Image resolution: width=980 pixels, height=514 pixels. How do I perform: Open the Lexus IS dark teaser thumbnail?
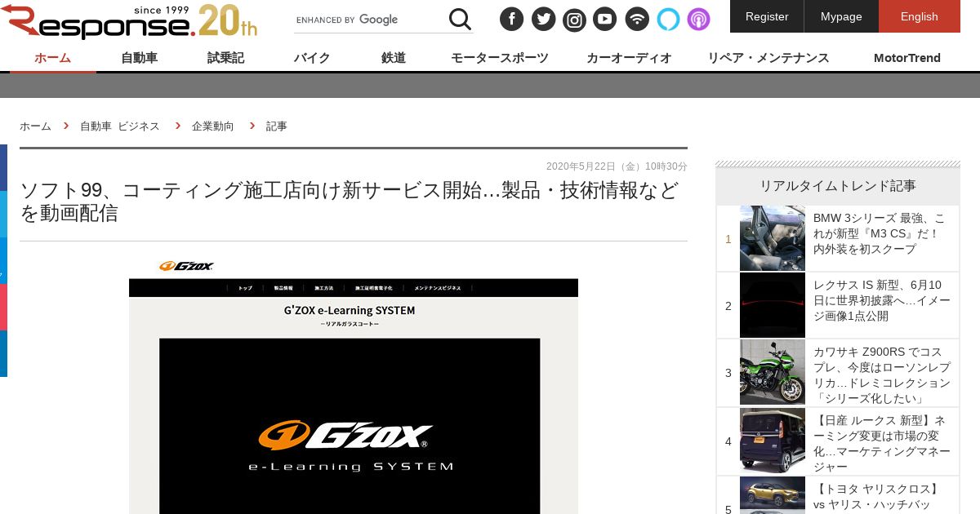pos(773,305)
